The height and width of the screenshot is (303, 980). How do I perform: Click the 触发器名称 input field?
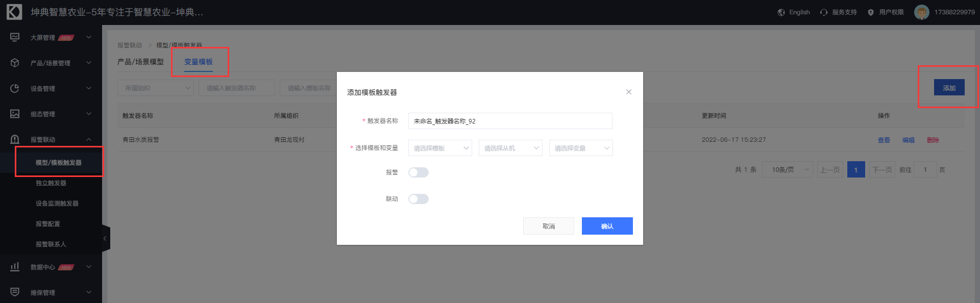[x=510, y=121]
